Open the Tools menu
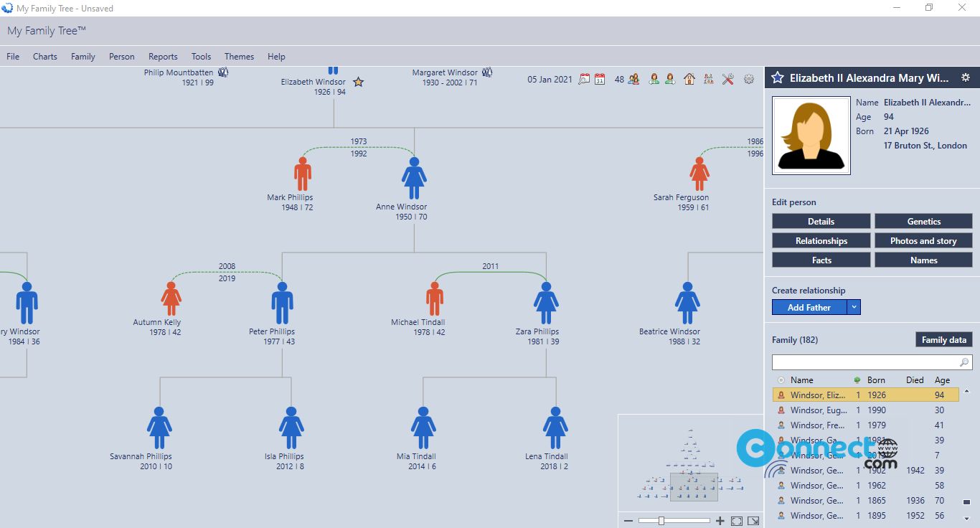Viewport: 980px width, 528px height. 201,57
